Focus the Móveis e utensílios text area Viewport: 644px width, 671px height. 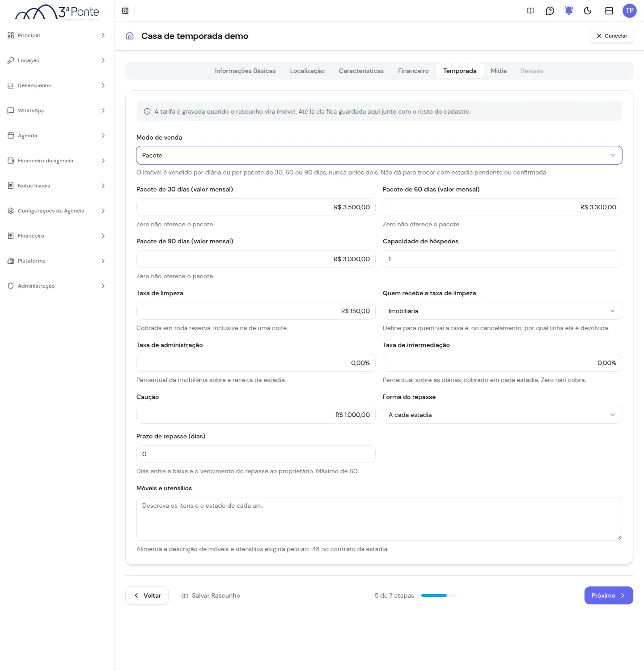point(379,519)
